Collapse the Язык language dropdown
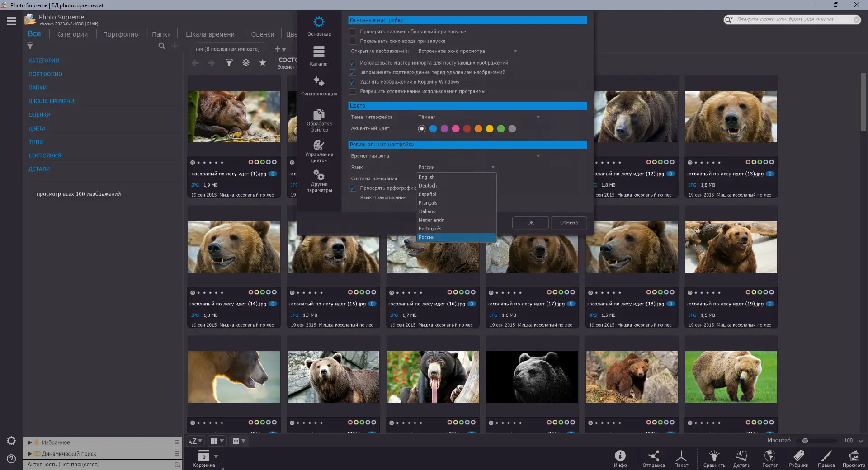The height and width of the screenshot is (470, 868). [456, 167]
